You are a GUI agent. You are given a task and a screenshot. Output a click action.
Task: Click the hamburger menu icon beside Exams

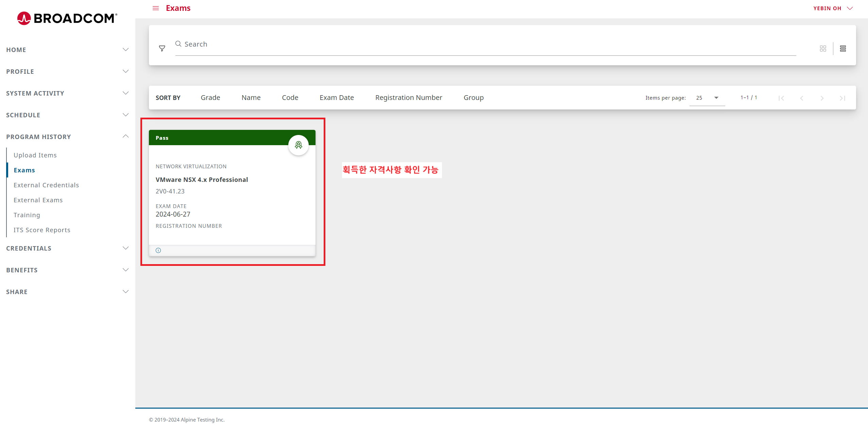[156, 8]
